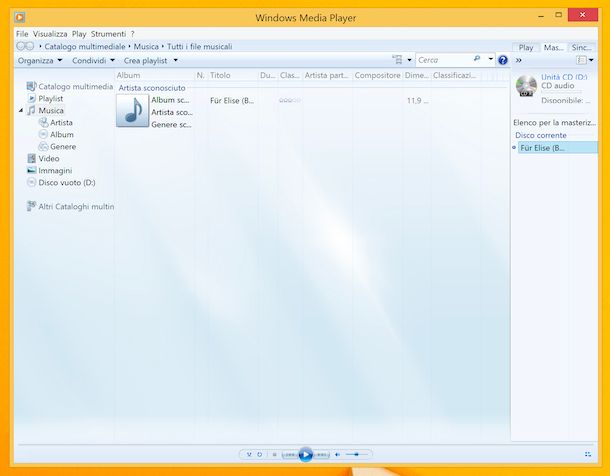Click the Disco vuoto (D:) disc icon

pyautogui.click(x=32, y=182)
